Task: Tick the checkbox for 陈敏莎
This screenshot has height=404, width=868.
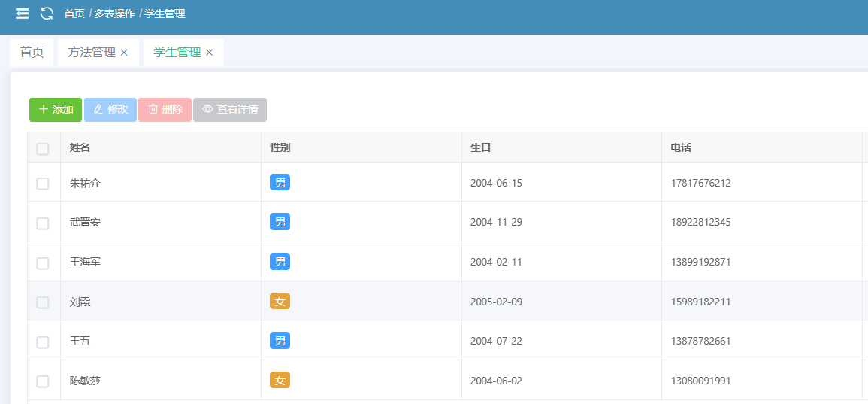Action: tap(43, 381)
